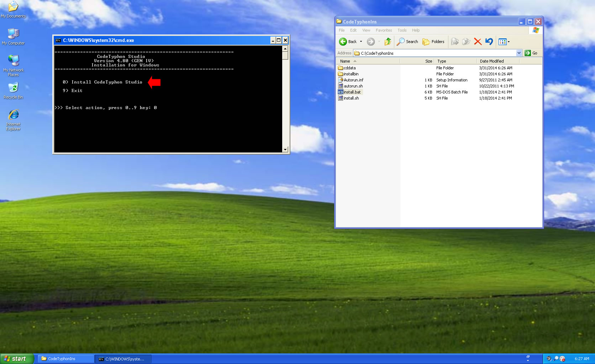Select the install.bat file
This screenshot has height=364, width=595.
[349, 92]
